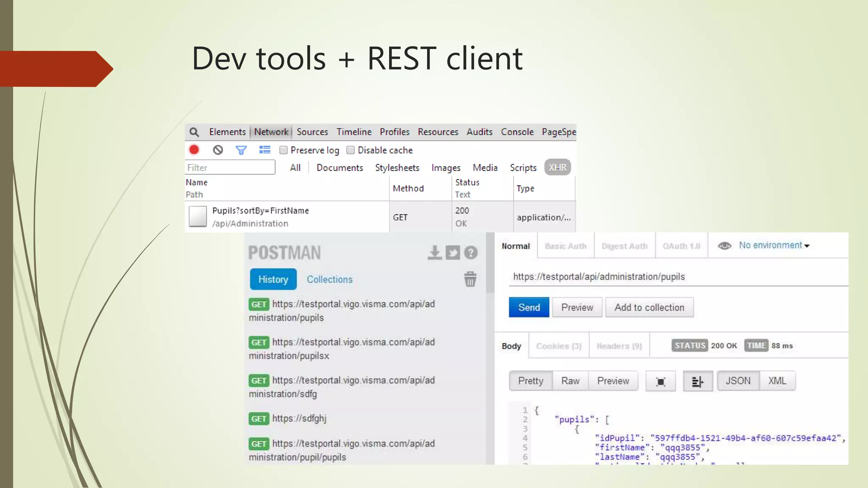Select the Pupils?sortBy=FirstName request row
The image size is (868, 488).
[380, 216]
